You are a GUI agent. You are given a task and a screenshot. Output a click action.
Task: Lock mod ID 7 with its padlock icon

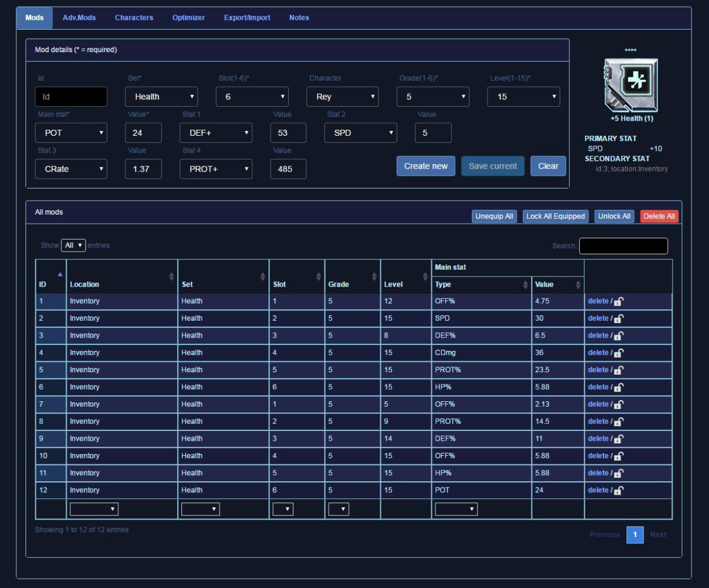pyautogui.click(x=620, y=404)
